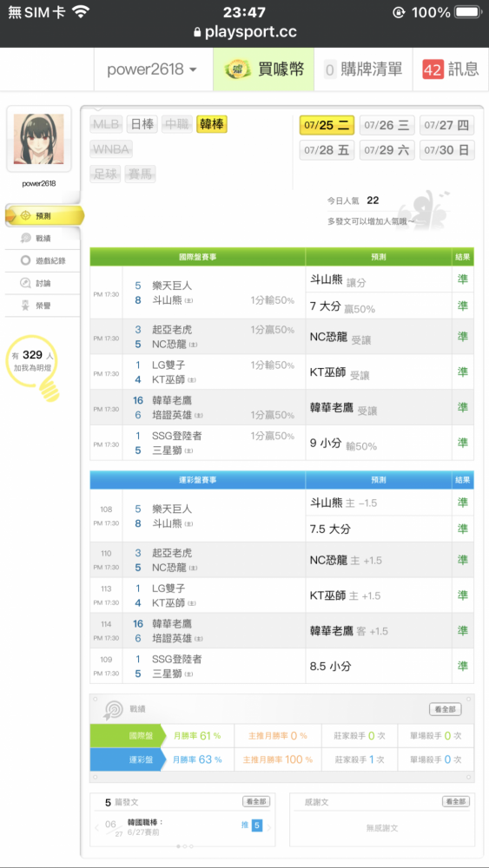Click 月勝率 61 % stat
The width and height of the screenshot is (489, 868).
(197, 736)
